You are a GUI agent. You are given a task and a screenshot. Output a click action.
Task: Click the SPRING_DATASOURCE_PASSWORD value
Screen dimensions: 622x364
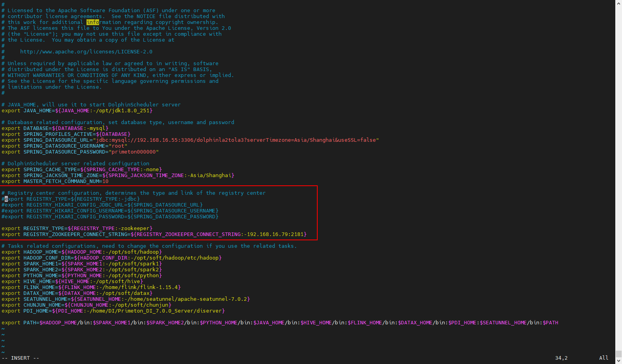click(134, 152)
